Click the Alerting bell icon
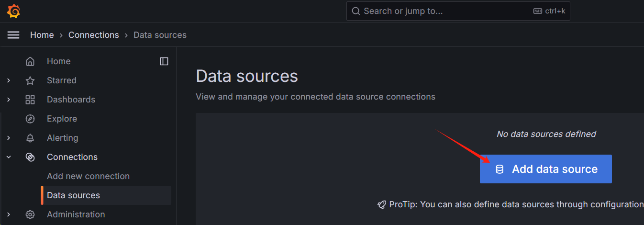644x225 pixels. click(x=30, y=138)
